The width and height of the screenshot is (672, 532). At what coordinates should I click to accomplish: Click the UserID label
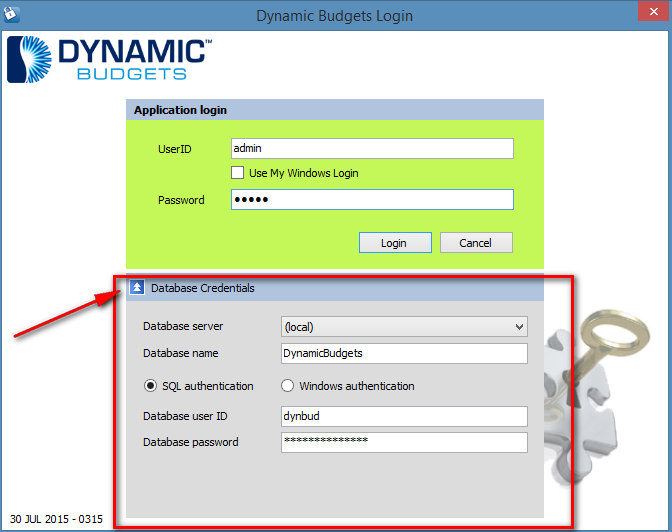tap(174, 149)
